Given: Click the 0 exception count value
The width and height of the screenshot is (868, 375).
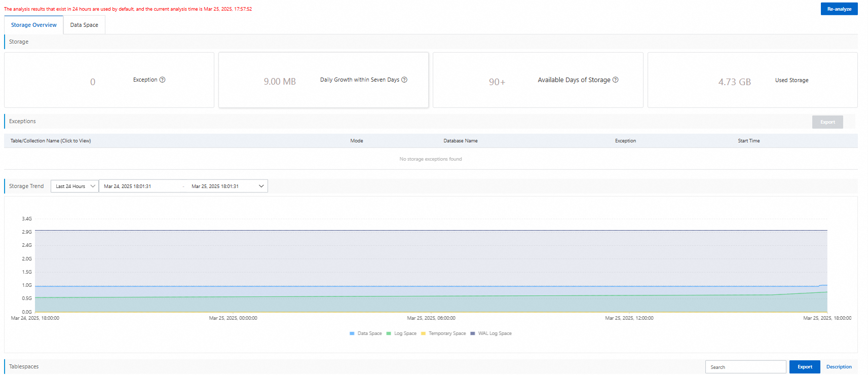Looking at the screenshot, I should [93, 82].
